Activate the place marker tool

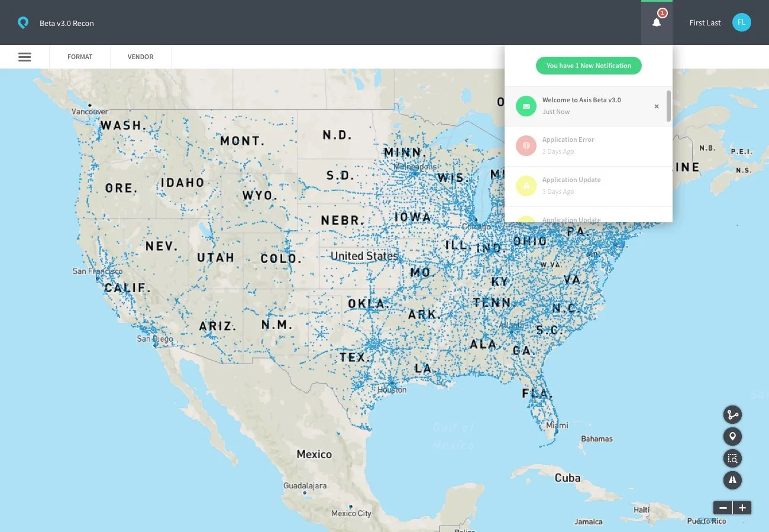coord(732,436)
